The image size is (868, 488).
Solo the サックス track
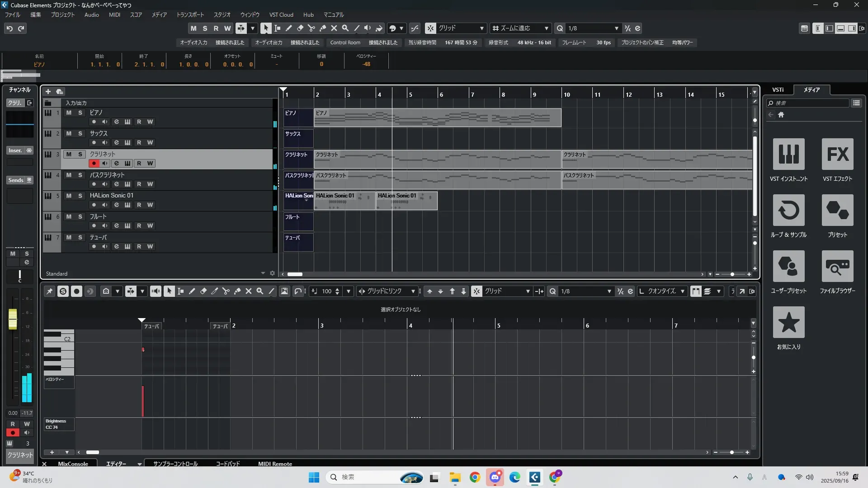pos(80,133)
